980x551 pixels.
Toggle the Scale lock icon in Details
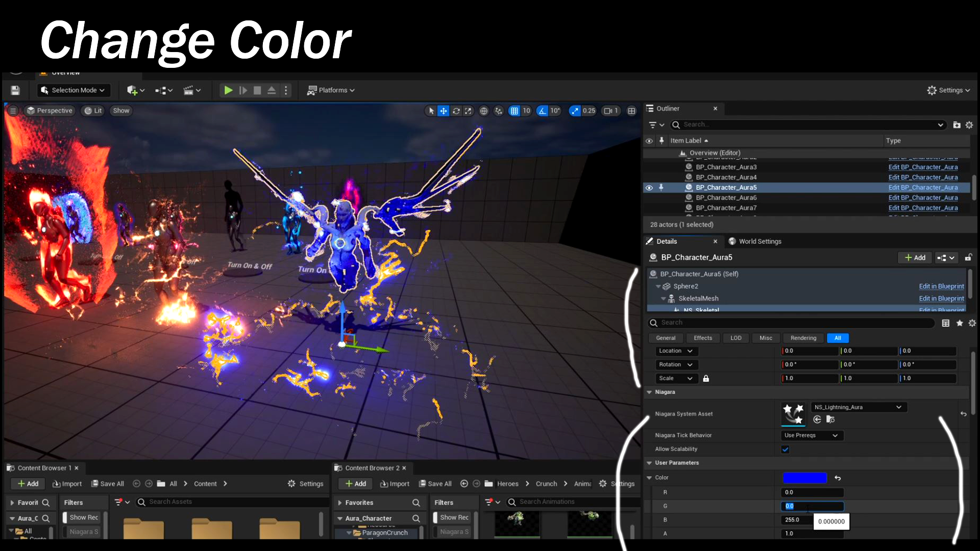[x=706, y=378]
